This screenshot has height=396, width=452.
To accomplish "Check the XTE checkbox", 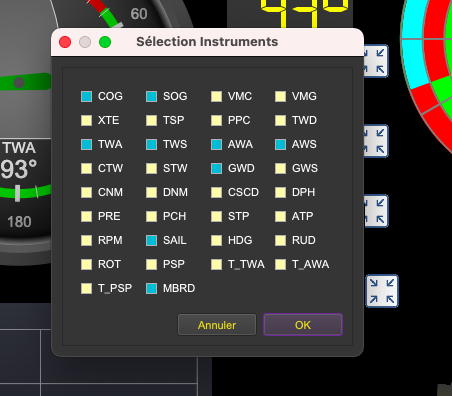I will pos(87,120).
